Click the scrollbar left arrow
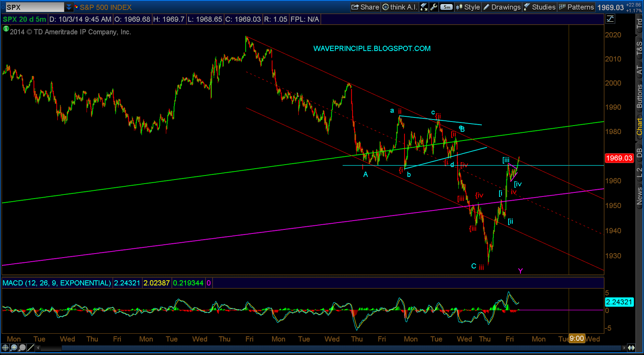 tap(38, 348)
